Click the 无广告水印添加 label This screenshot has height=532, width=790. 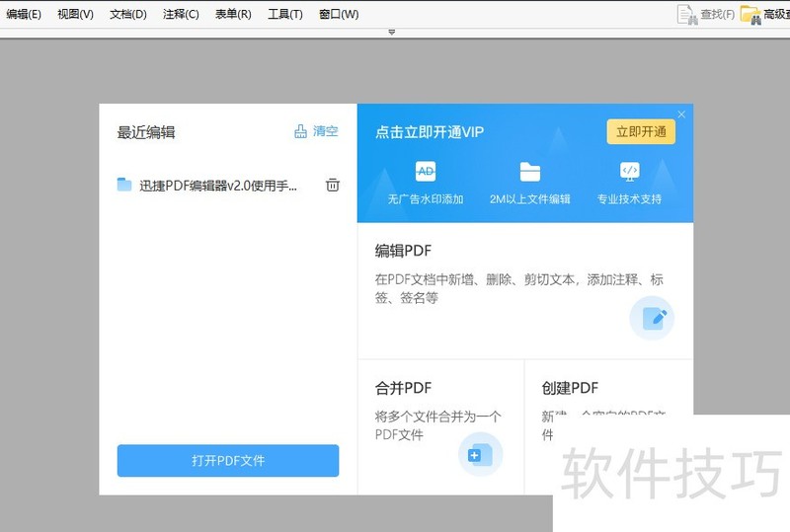click(426, 199)
